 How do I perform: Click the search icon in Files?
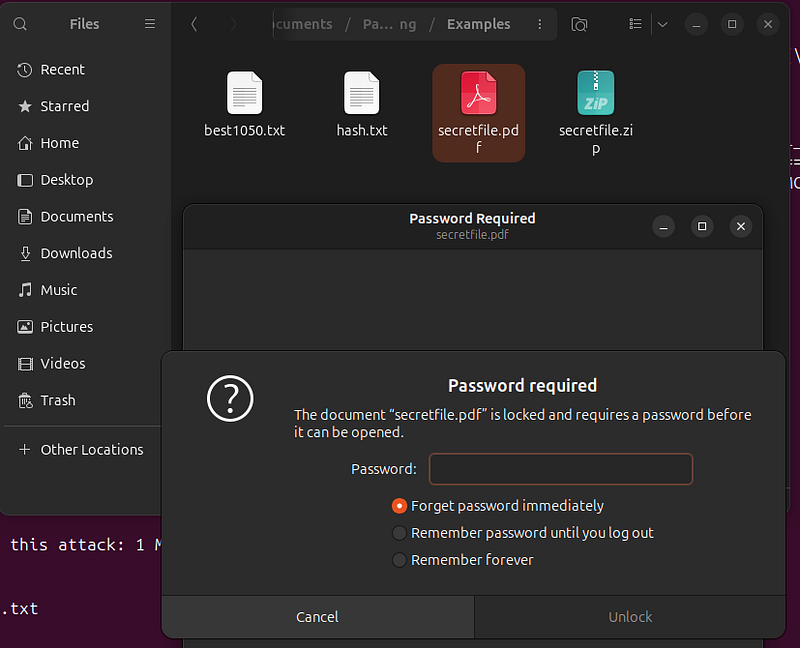pyautogui.click(x=20, y=24)
